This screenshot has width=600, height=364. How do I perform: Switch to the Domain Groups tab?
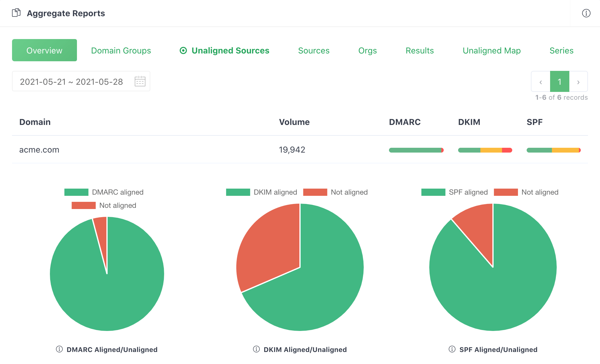(x=121, y=50)
